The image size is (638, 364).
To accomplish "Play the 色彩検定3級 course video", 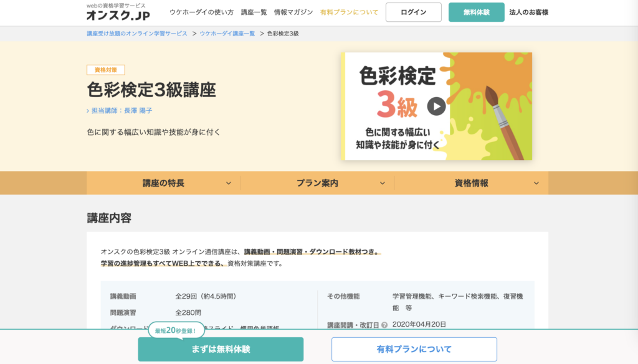I will click(x=436, y=106).
